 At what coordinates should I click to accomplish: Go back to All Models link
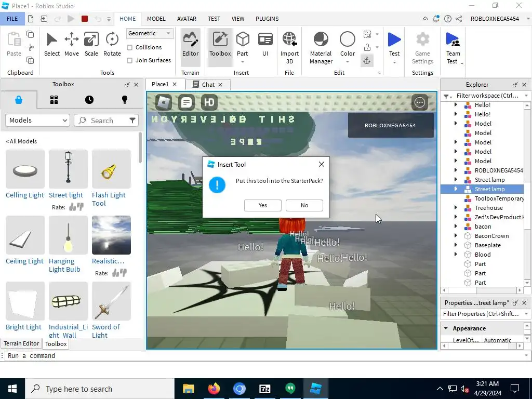pos(21,141)
